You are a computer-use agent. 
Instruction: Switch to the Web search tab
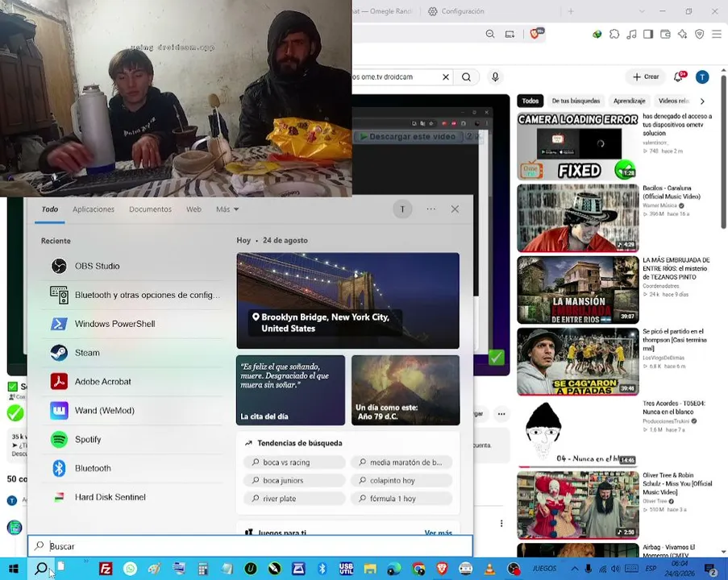pyautogui.click(x=193, y=209)
